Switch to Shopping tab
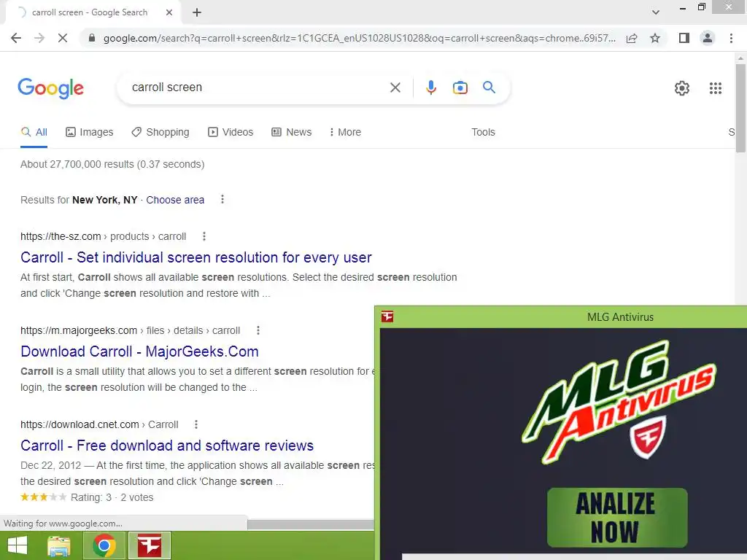The height and width of the screenshot is (560, 747). coord(160,133)
